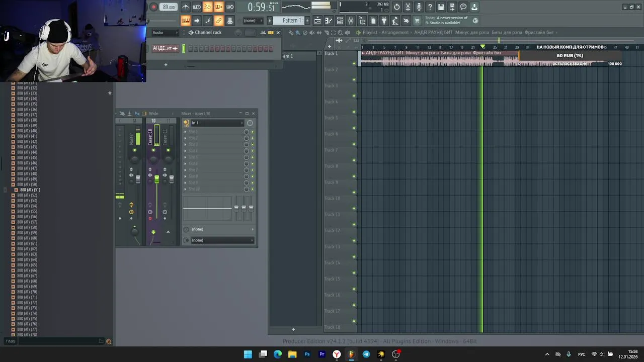
Task: Open the Mixer view icon
Action: point(351,21)
